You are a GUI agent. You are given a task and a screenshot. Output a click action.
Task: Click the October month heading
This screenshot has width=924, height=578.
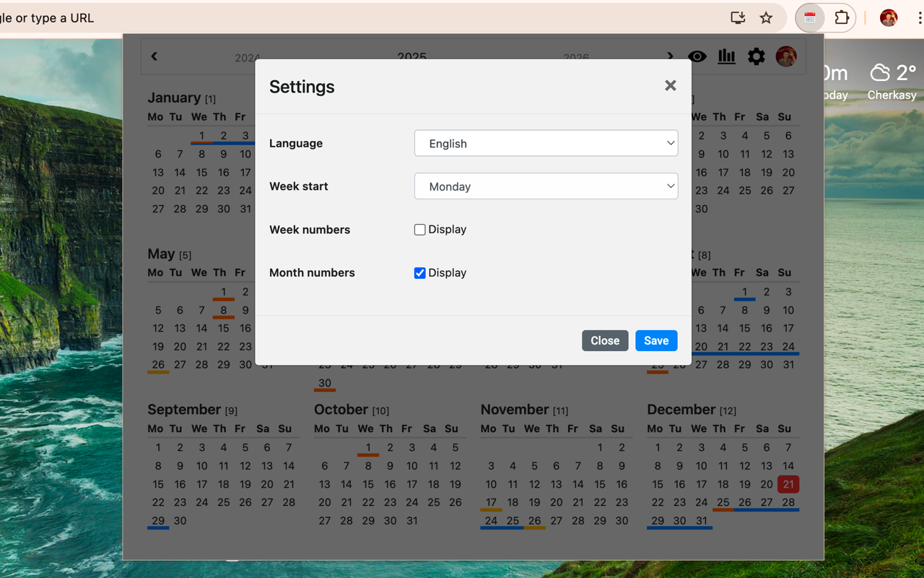pos(341,410)
